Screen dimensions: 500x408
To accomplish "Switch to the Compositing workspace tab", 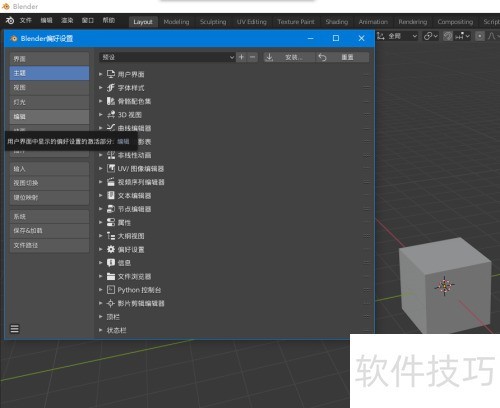I will [455, 22].
